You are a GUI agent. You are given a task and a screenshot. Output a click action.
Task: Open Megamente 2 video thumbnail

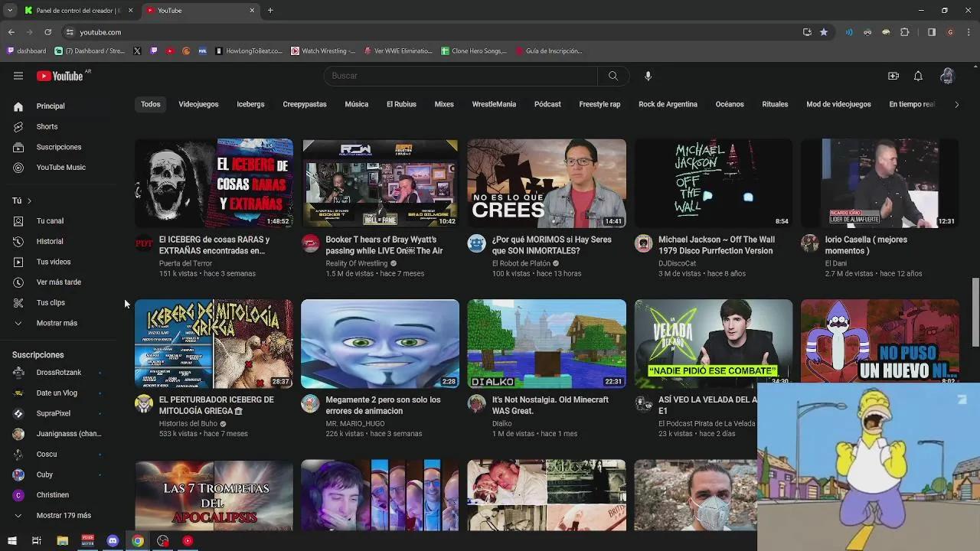(381, 344)
